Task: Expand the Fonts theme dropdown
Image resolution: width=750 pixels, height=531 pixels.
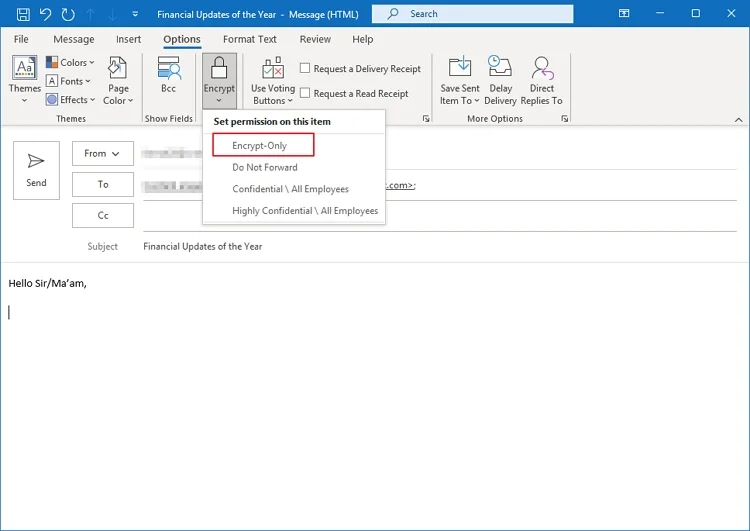Action: point(68,81)
